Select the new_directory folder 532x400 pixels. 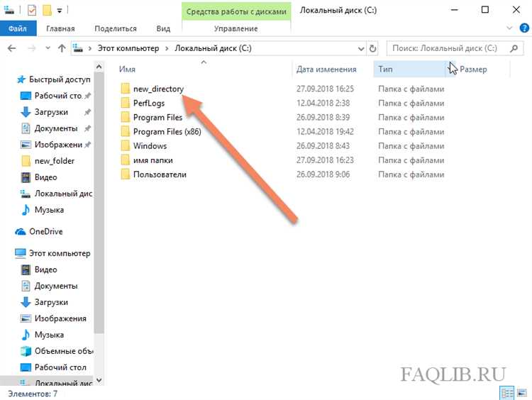click(x=158, y=89)
